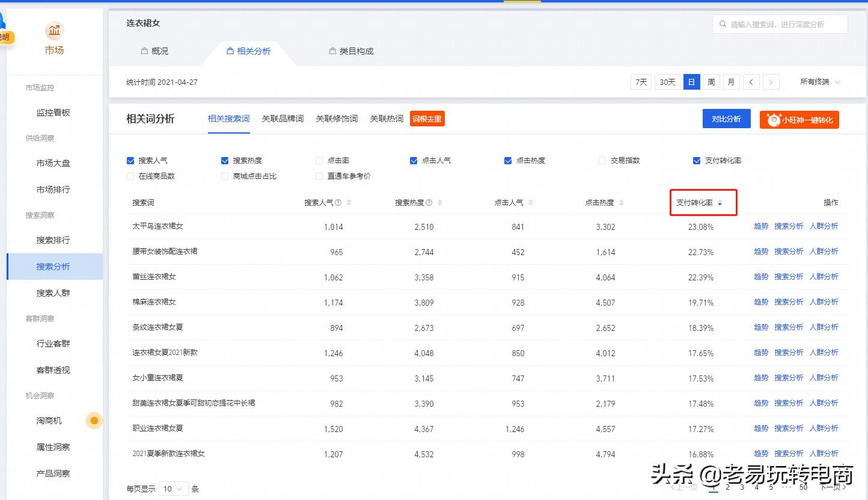Click the sort arrows on 点击热度 column
This screenshot has width=868, height=500.
[620, 203]
